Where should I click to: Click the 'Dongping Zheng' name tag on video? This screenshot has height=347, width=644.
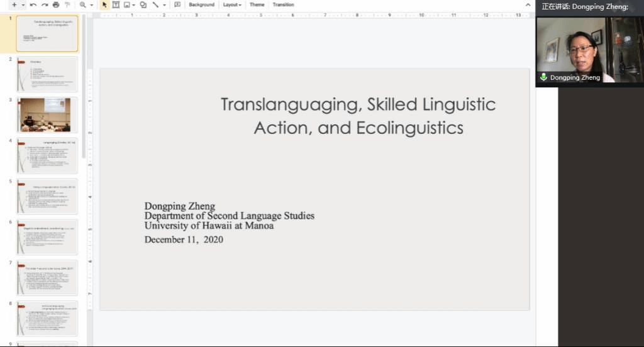click(x=575, y=77)
